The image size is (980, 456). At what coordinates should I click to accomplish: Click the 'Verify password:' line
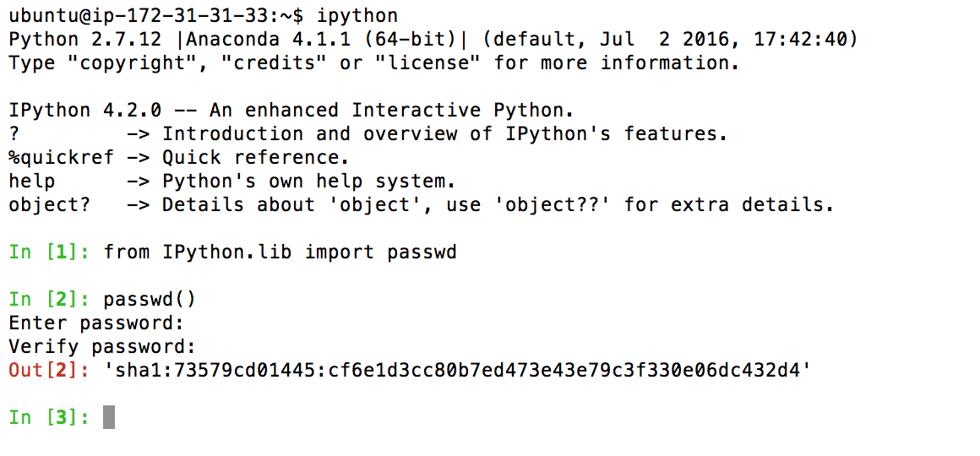pyautogui.click(x=102, y=346)
